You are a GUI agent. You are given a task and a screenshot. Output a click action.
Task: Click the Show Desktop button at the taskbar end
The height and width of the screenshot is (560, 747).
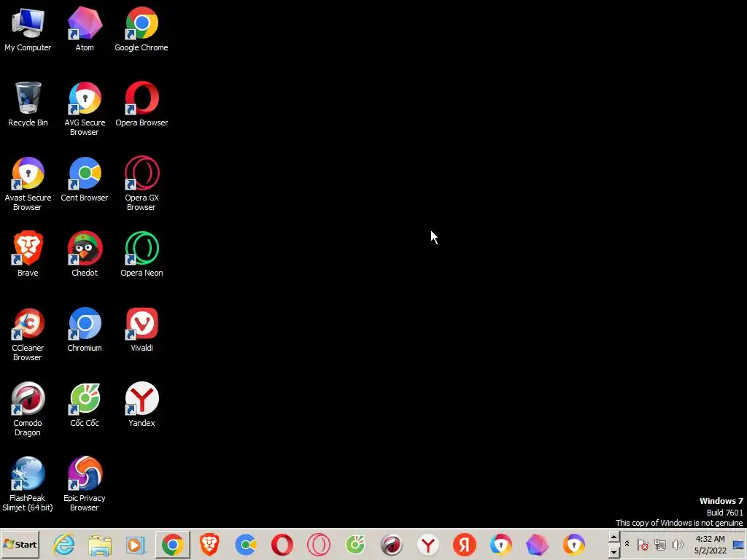point(739,544)
